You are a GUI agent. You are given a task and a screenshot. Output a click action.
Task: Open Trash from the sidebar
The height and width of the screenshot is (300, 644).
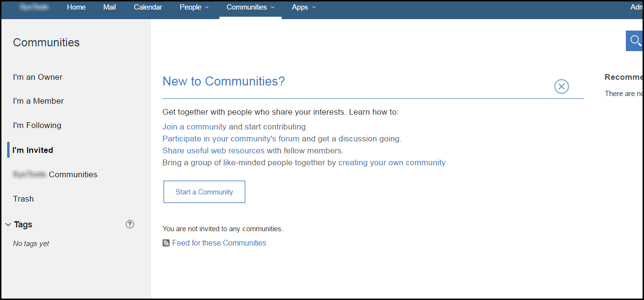23,199
